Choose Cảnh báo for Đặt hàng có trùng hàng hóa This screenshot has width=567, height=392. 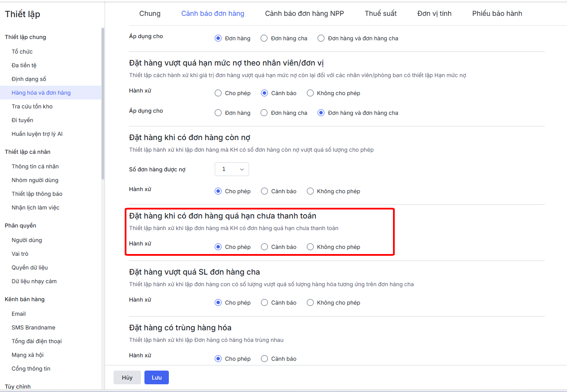click(264, 359)
